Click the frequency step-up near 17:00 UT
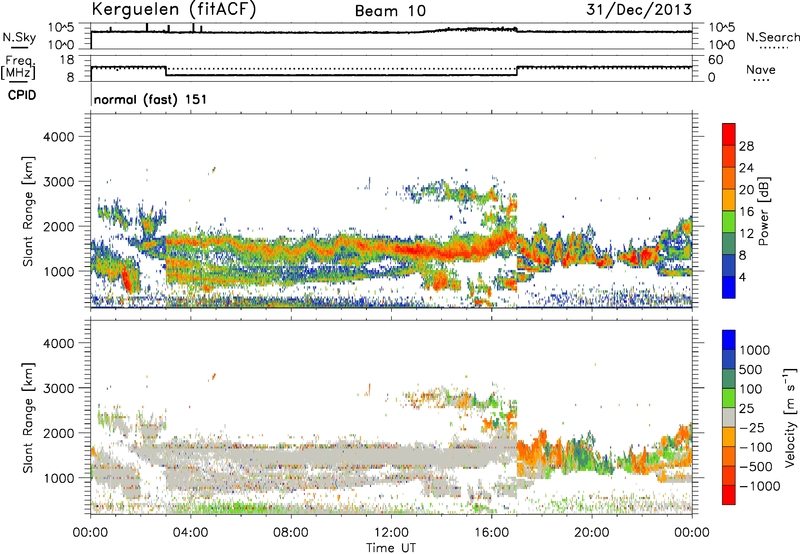This screenshot has height=554, width=800. pos(517,71)
